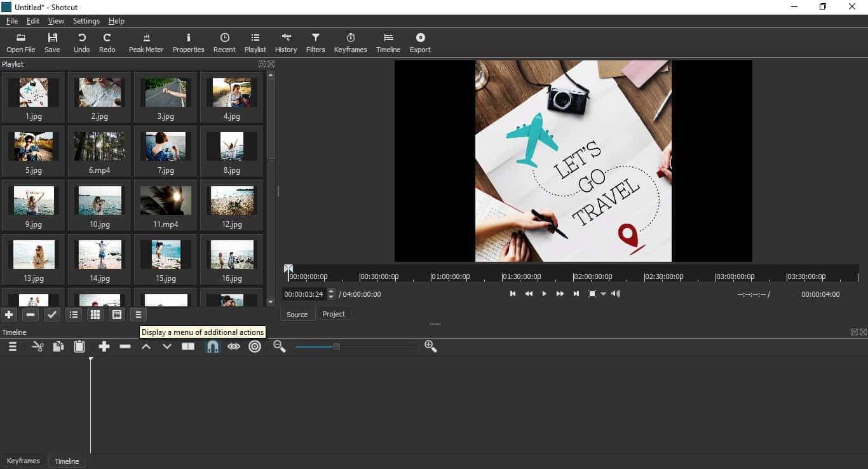This screenshot has height=469, width=868.
Task: Adjust the timeline zoom slider
Action: 335,346
